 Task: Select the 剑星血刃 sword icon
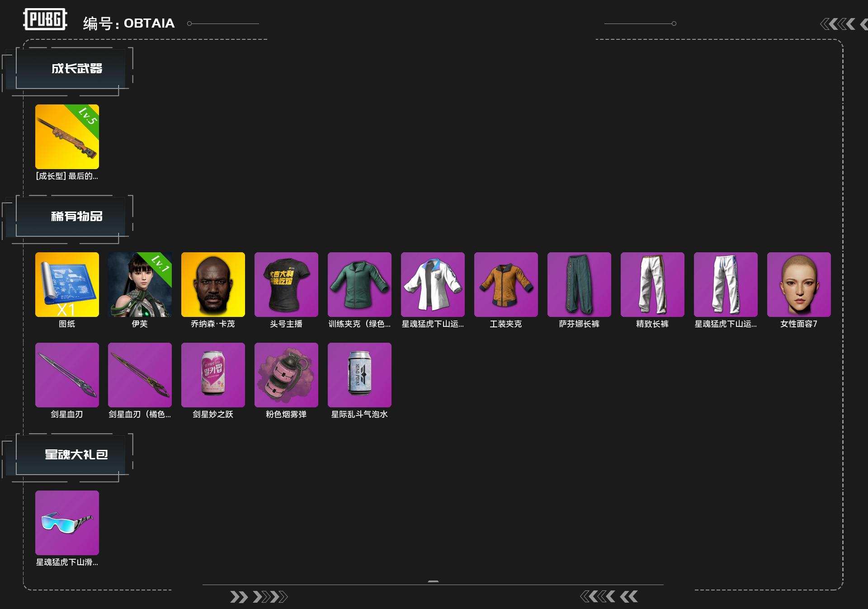[x=67, y=375]
